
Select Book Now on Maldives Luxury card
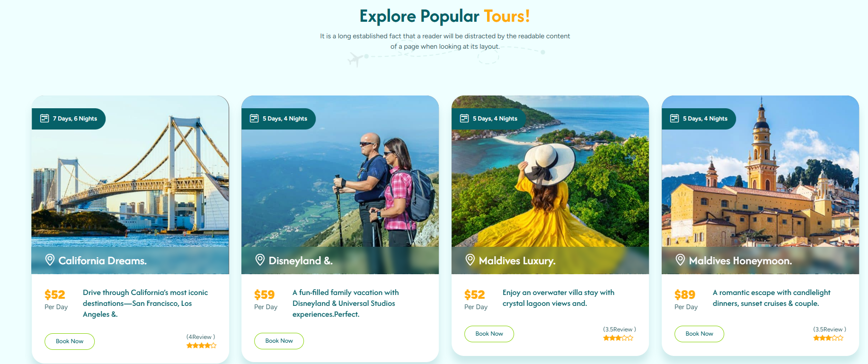click(x=489, y=334)
